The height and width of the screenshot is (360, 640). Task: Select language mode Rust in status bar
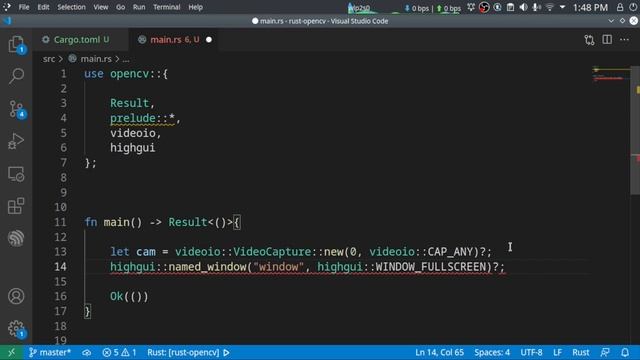(x=580, y=352)
